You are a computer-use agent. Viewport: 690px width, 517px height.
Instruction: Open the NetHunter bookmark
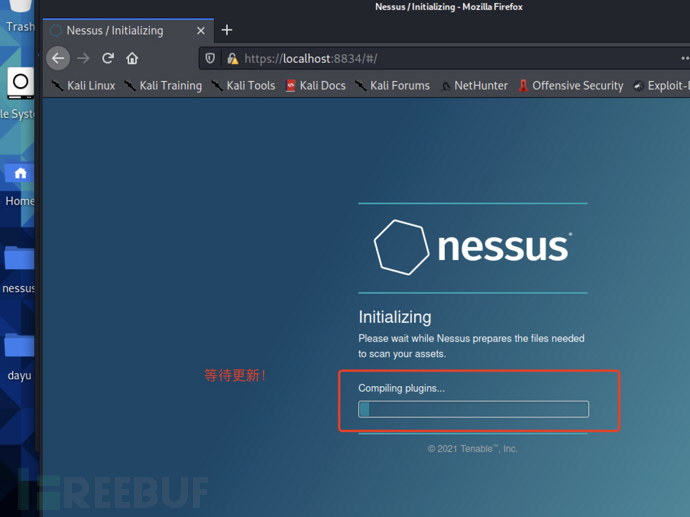point(474,85)
